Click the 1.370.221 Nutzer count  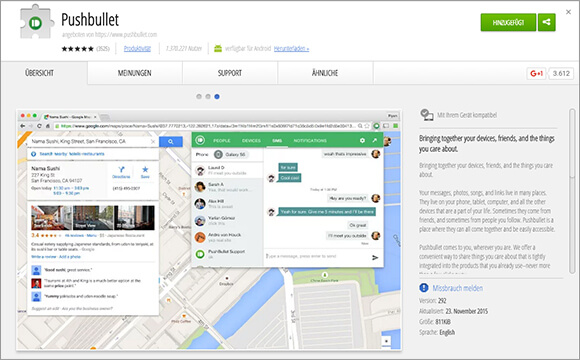184,48
